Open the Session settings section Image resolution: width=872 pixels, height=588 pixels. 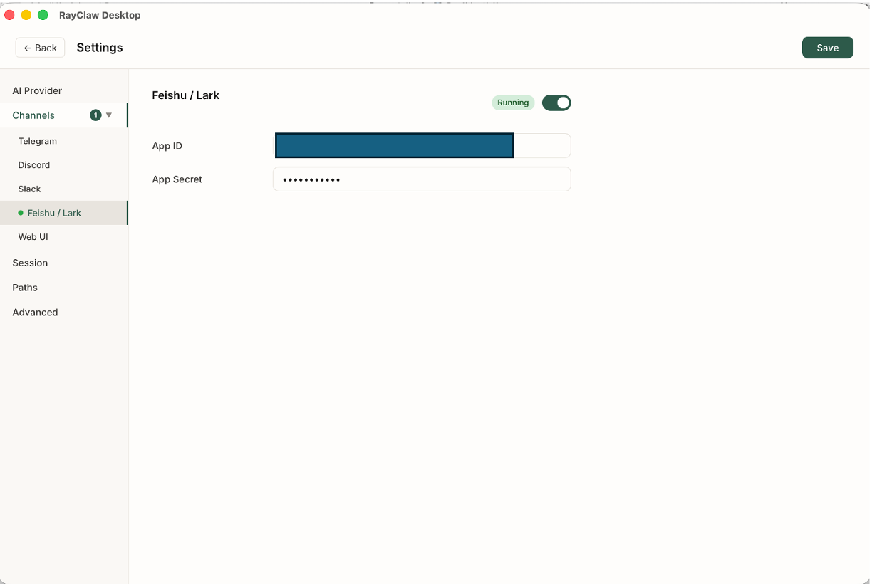pos(29,263)
